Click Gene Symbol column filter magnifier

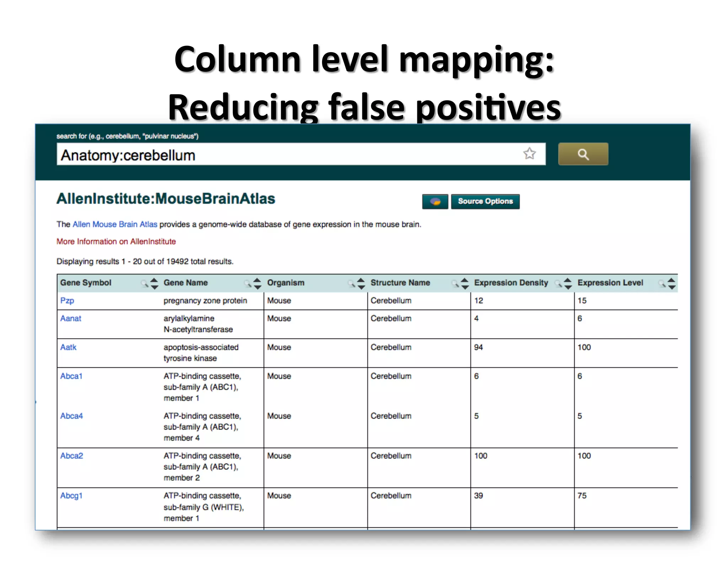144,283
